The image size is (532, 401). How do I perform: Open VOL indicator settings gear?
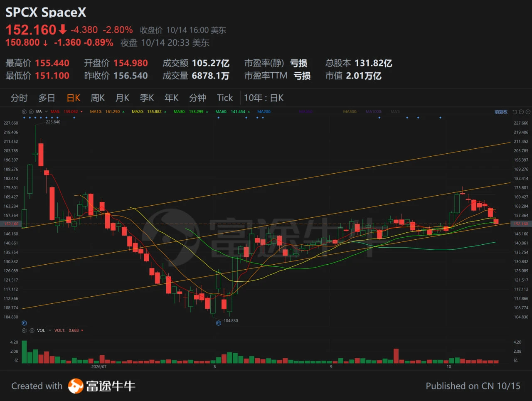point(24,330)
